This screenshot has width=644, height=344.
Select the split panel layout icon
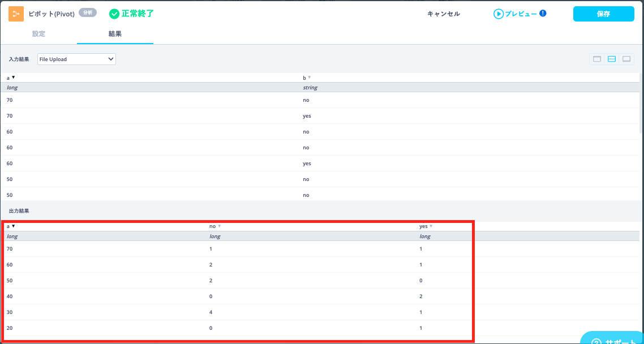[612, 59]
